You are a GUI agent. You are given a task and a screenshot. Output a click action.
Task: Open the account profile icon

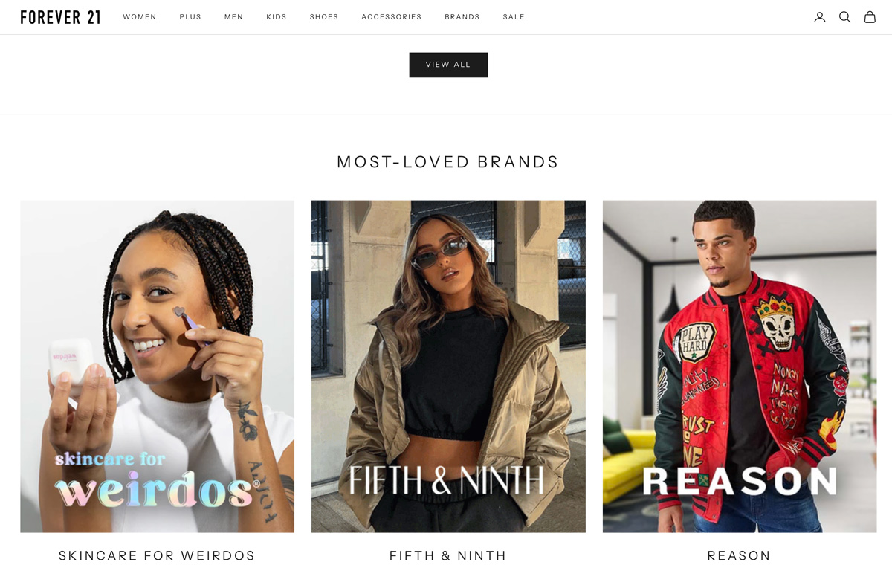820,17
